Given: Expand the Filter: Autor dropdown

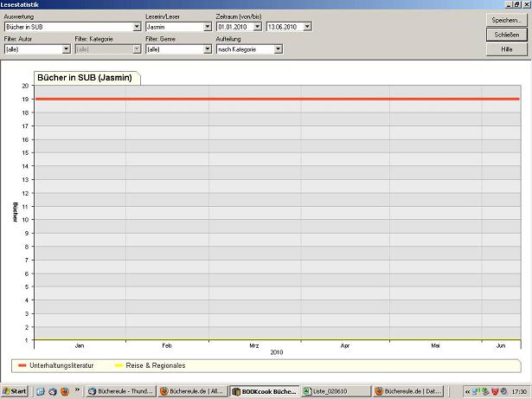Looking at the screenshot, I should click(x=67, y=49).
